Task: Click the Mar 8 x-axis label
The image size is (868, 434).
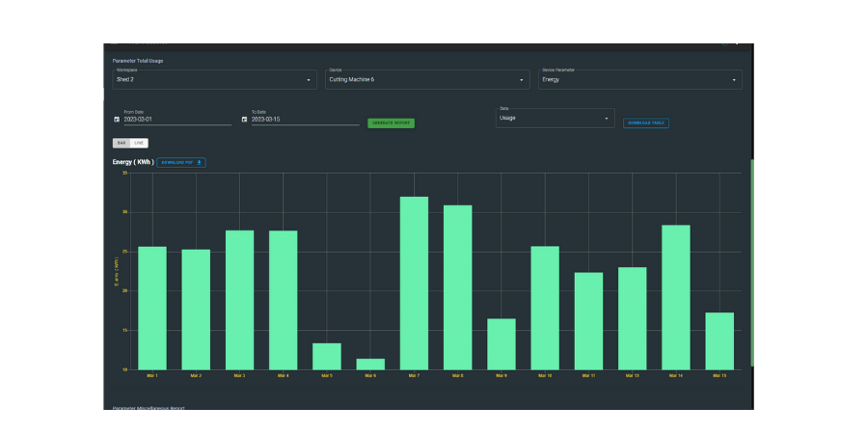Action: pos(457,376)
